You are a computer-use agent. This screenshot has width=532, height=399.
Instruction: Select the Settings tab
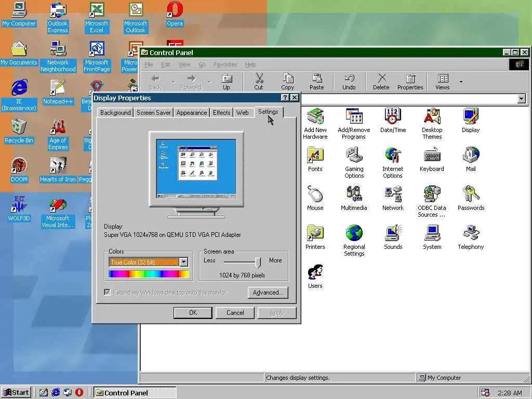268,112
